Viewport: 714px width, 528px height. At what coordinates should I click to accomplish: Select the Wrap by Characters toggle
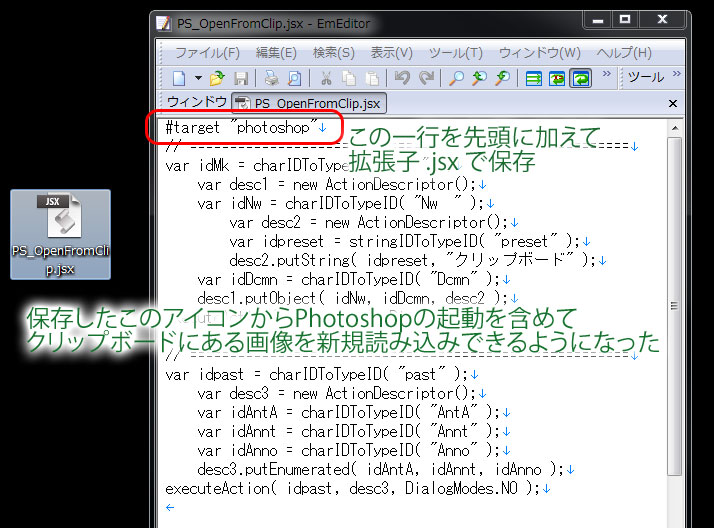tap(557, 78)
